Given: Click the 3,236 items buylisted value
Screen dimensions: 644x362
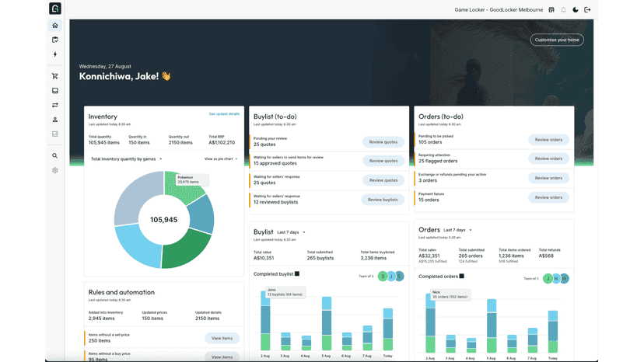Looking at the screenshot, I should 373,258.
